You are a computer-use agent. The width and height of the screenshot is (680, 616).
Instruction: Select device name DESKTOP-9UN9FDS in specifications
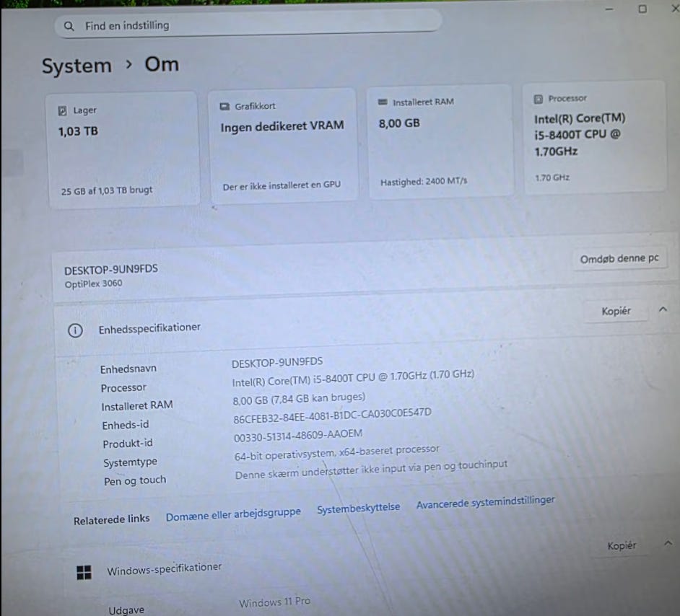click(x=277, y=363)
